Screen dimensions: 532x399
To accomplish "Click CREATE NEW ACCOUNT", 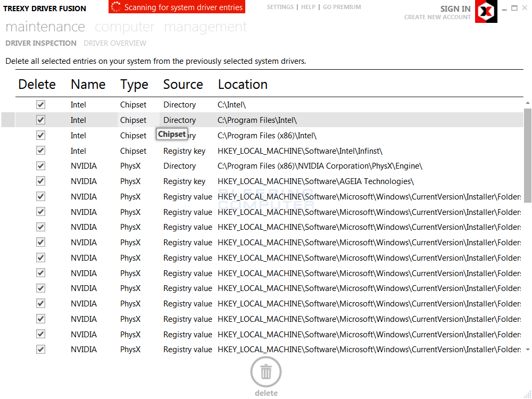I will tap(437, 17).
